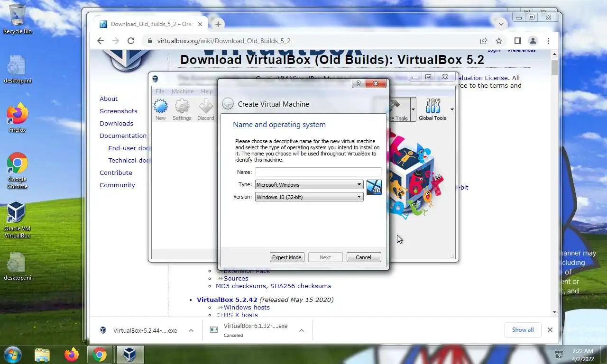Image resolution: width=607 pixels, height=364 pixels.
Task: Select the Firefox desktop shortcut
Action: pyautogui.click(x=18, y=118)
